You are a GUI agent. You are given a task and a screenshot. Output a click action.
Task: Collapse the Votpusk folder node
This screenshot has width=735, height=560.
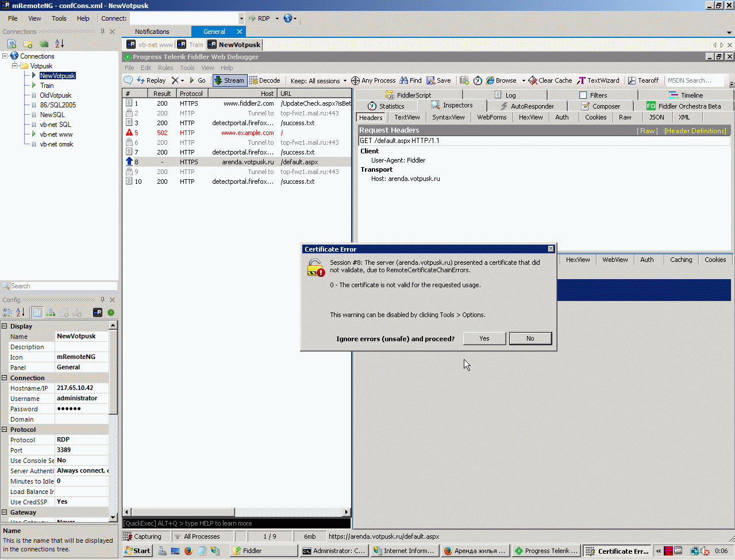(x=15, y=65)
